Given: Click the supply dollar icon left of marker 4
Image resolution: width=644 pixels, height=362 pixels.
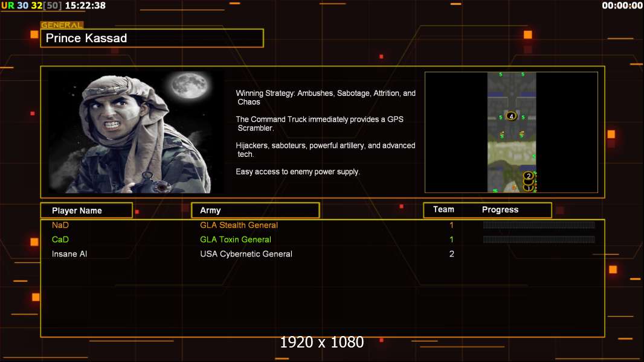Looking at the screenshot, I should (x=501, y=117).
